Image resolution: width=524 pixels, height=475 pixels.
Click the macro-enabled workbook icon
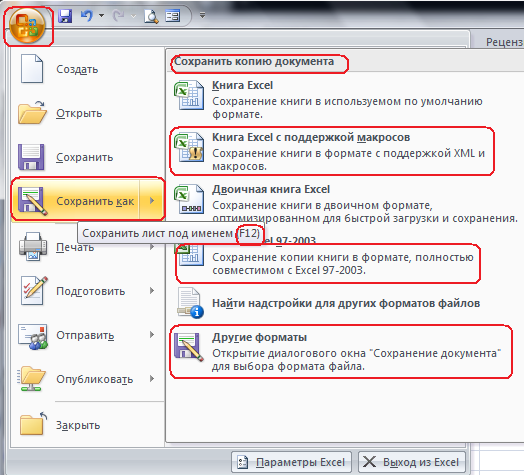click(189, 147)
